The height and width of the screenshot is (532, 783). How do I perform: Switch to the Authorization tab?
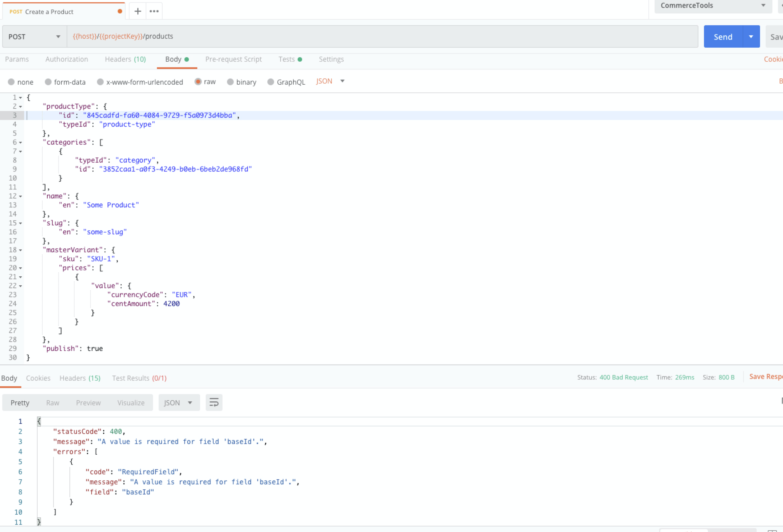(66, 59)
